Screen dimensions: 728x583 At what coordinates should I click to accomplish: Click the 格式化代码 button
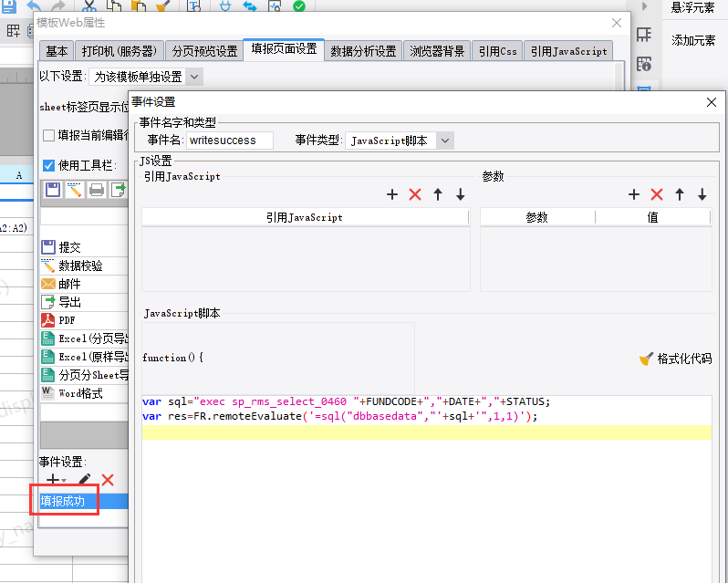(675, 359)
